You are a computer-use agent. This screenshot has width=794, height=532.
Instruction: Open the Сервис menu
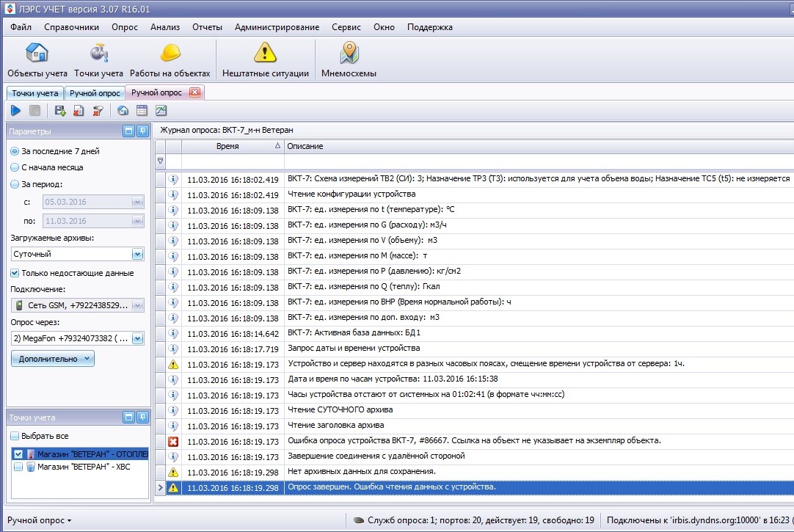(346, 27)
